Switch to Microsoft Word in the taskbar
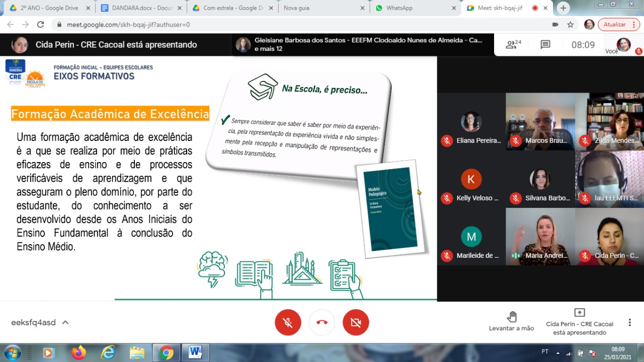This screenshot has height=362, width=644. (195, 352)
